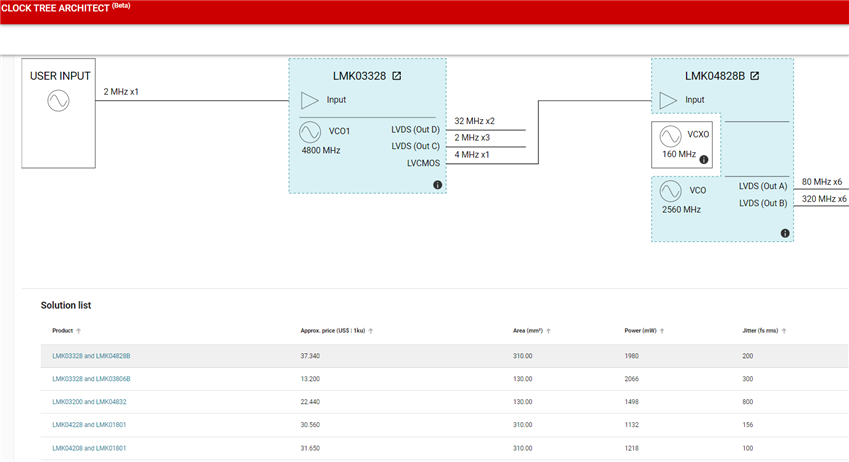Click Jitter (fs rms) column header
The height and width of the screenshot is (462, 849).
(x=760, y=330)
